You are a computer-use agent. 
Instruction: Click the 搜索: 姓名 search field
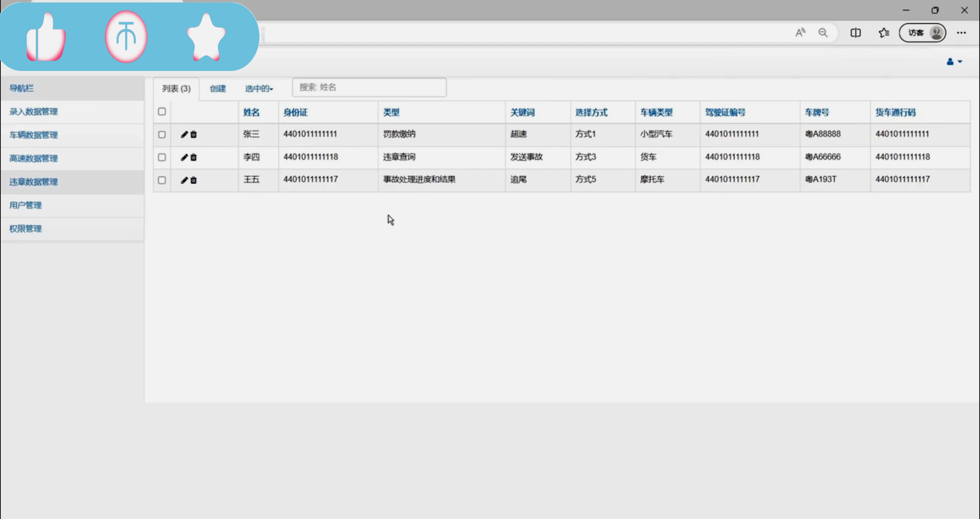point(369,87)
